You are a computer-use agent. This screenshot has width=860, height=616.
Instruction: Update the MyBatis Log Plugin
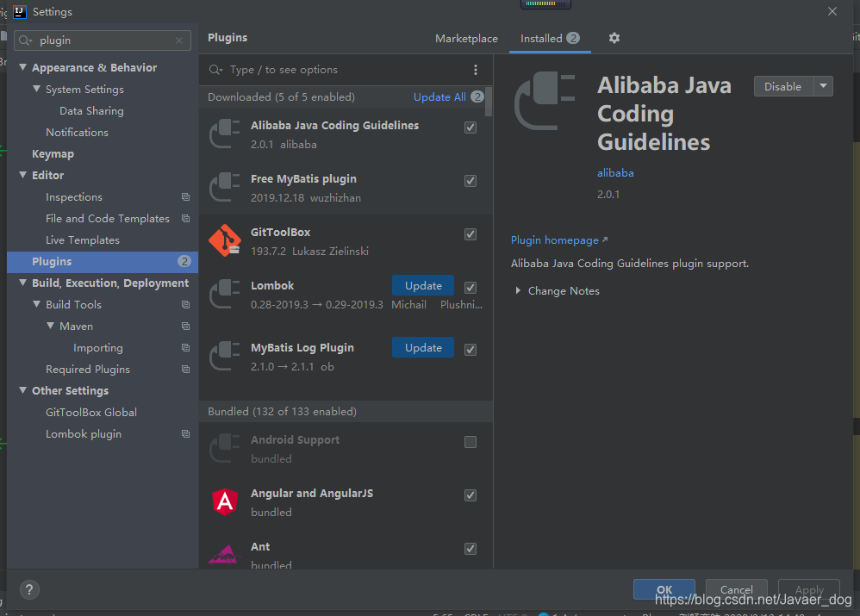point(423,347)
